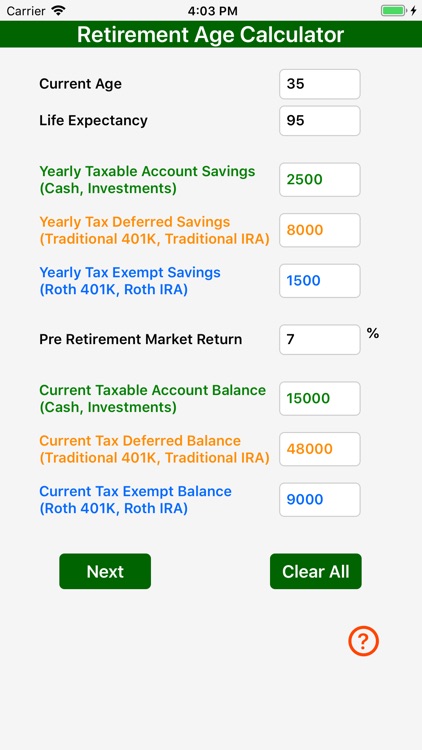Edit Yearly Tax Deferred Savings field 8000

coord(320,230)
